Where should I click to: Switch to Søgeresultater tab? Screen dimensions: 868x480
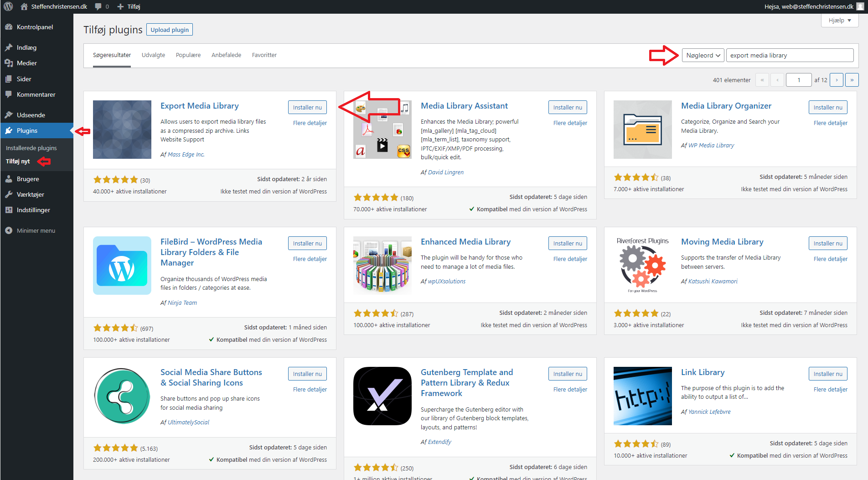(x=112, y=55)
